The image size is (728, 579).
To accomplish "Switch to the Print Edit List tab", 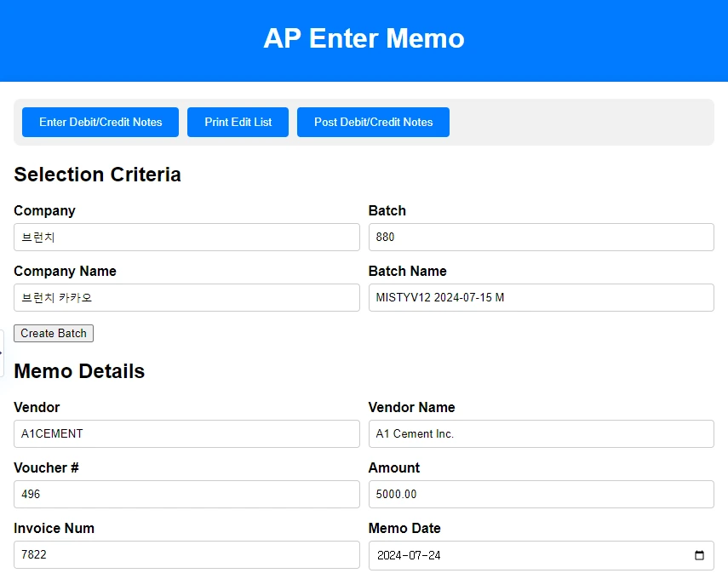I will tap(238, 122).
